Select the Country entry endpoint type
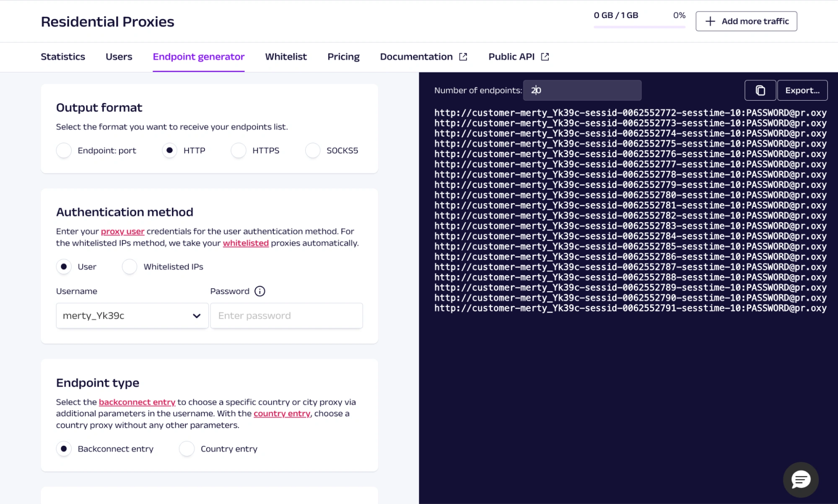This screenshot has width=838, height=504. tap(187, 449)
